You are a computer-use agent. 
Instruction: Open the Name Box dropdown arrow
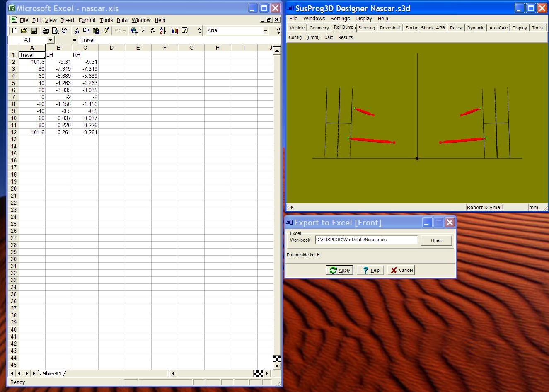click(x=50, y=40)
